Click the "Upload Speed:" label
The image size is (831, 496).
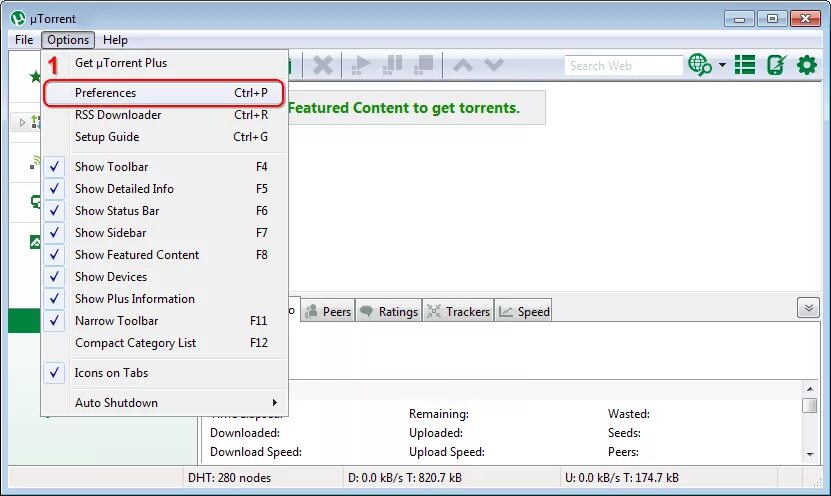pyautogui.click(x=447, y=452)
